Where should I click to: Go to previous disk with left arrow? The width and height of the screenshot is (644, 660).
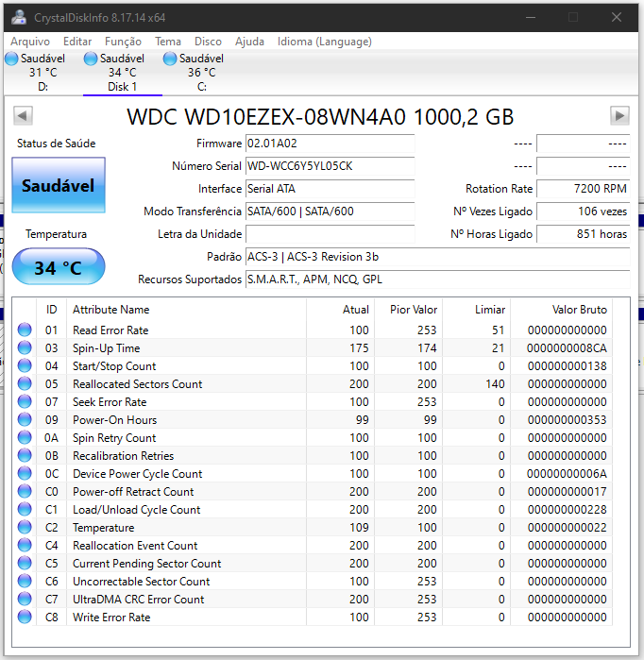coord(23,116)
